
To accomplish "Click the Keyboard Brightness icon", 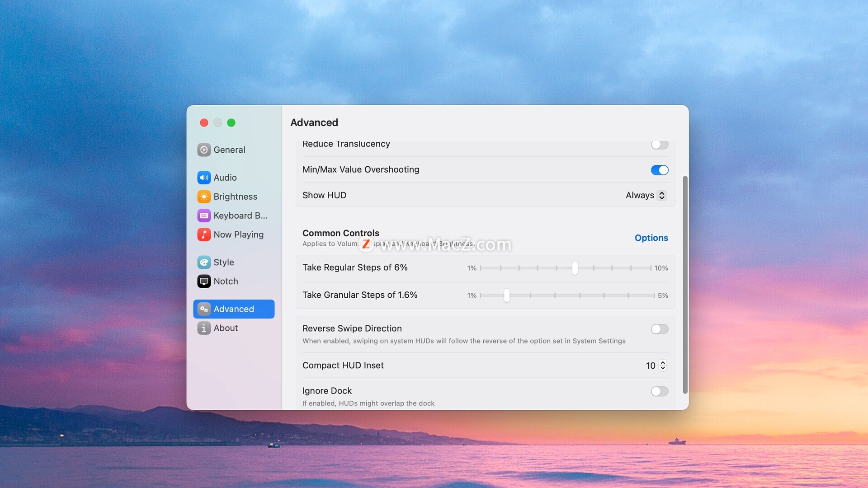I will [x=204, y=216].
